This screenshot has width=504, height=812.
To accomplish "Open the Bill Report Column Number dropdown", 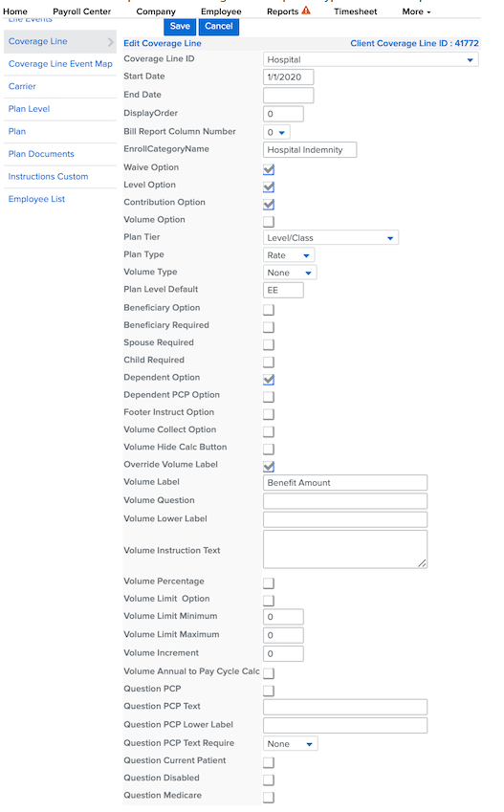I will click(x=276, y=132).
